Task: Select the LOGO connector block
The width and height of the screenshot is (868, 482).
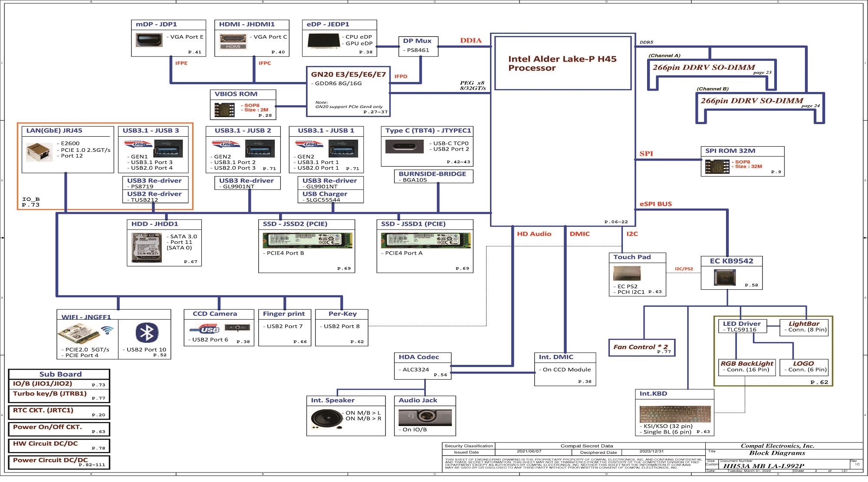Action: 804,367
